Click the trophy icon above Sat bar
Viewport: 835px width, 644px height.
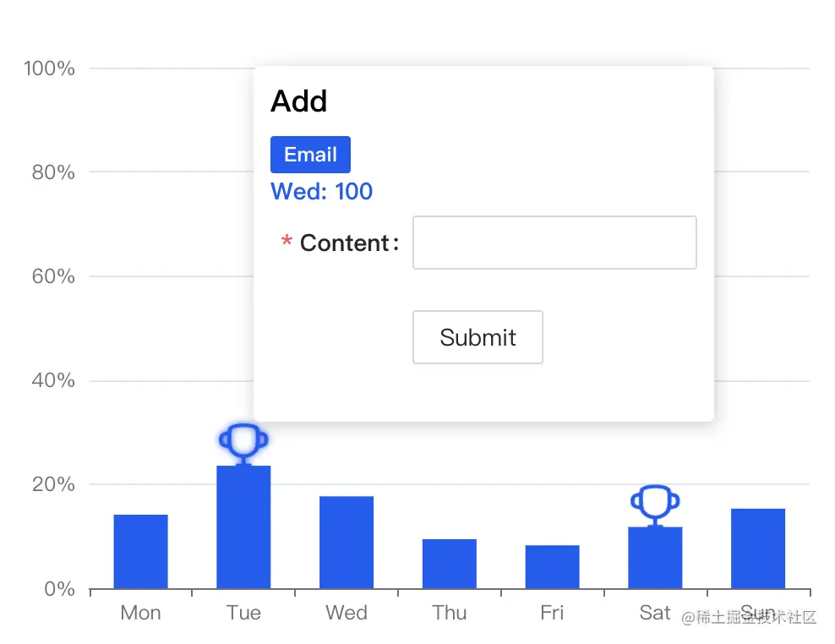(655, 505)
